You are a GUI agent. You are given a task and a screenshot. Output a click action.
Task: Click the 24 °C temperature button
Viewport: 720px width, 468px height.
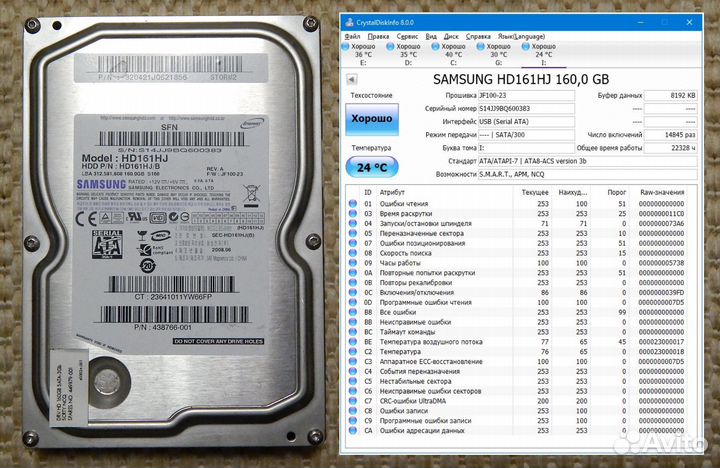click(372, 167)
